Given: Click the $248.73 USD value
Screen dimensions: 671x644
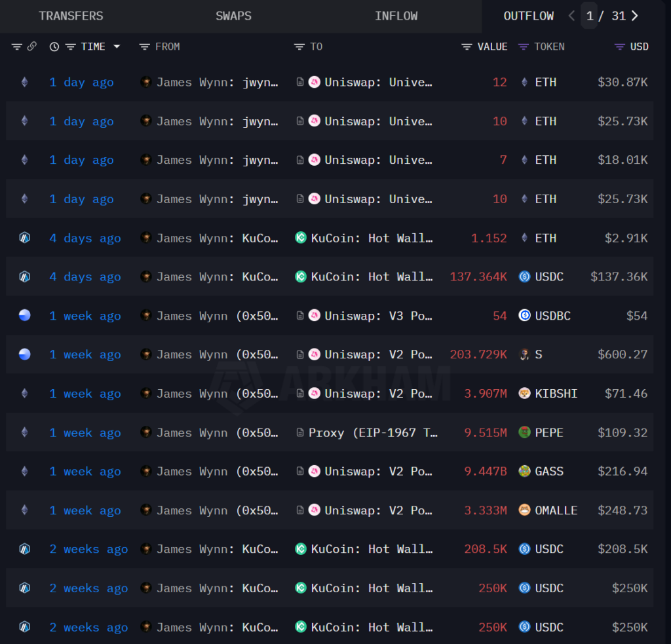Looking at the screenshot, I should point(623,510).
